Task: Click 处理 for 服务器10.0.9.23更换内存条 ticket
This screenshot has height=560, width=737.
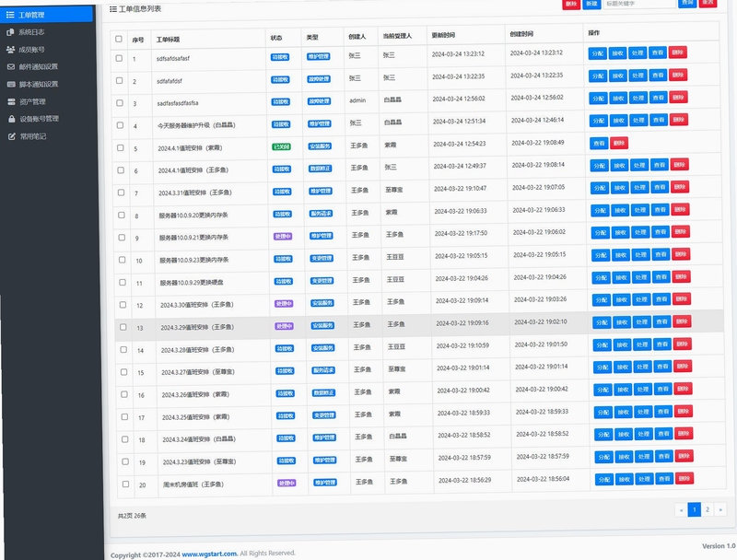Action: pos(640,255)
